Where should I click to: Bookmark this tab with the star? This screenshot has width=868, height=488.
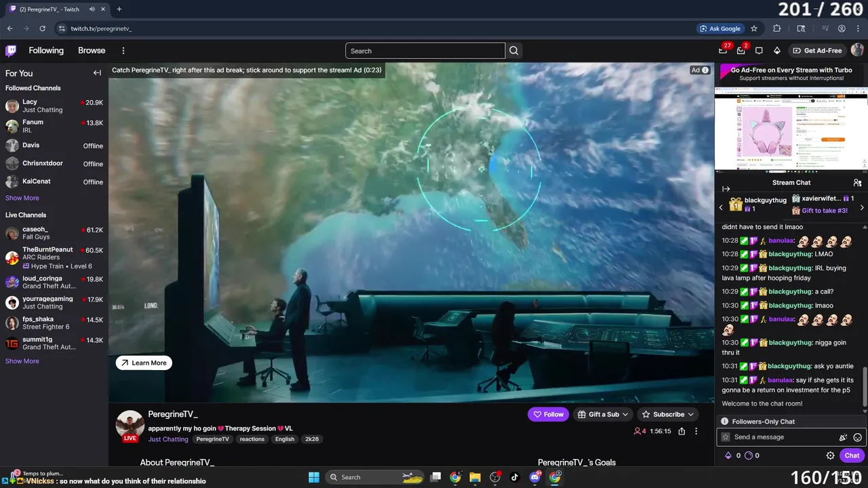[x=754, y=28]
